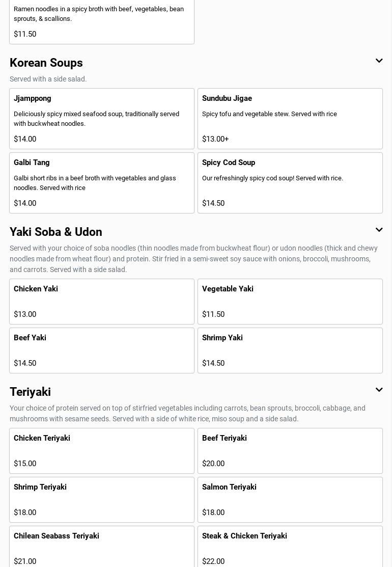The width and height of the screenshot is (392, 567).
Task: Select the Shrimp Yaki item
Action: pos(290,350)
